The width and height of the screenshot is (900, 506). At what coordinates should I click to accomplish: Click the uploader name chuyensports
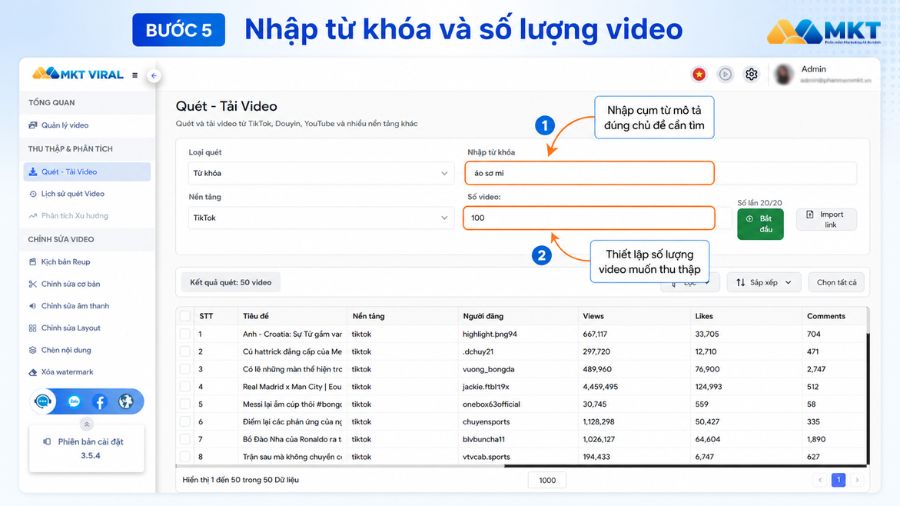[486, 422]
